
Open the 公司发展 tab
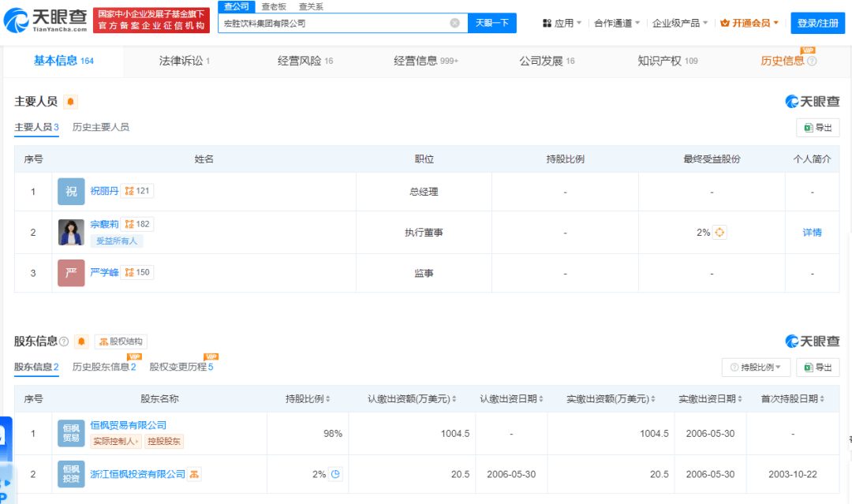click(547, 61)
